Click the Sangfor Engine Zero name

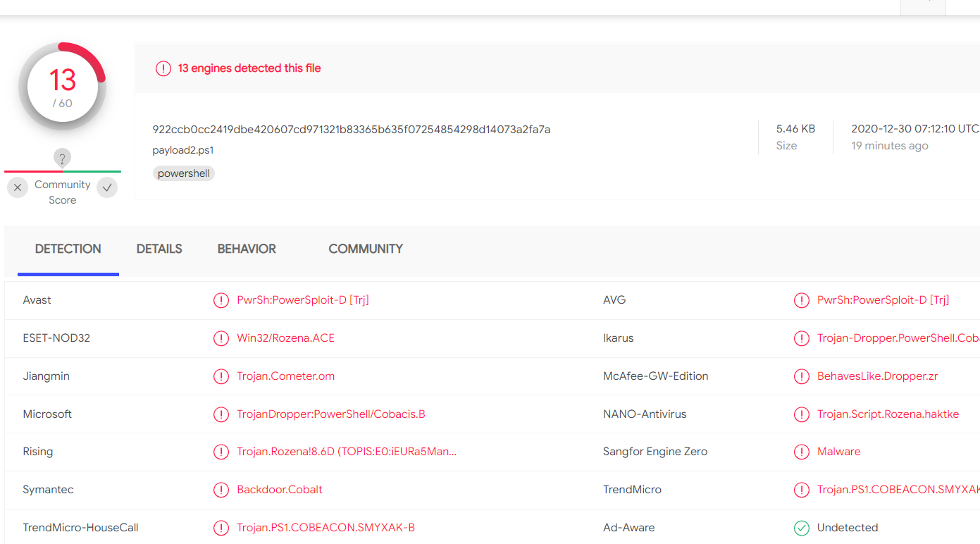pos(655,452)
